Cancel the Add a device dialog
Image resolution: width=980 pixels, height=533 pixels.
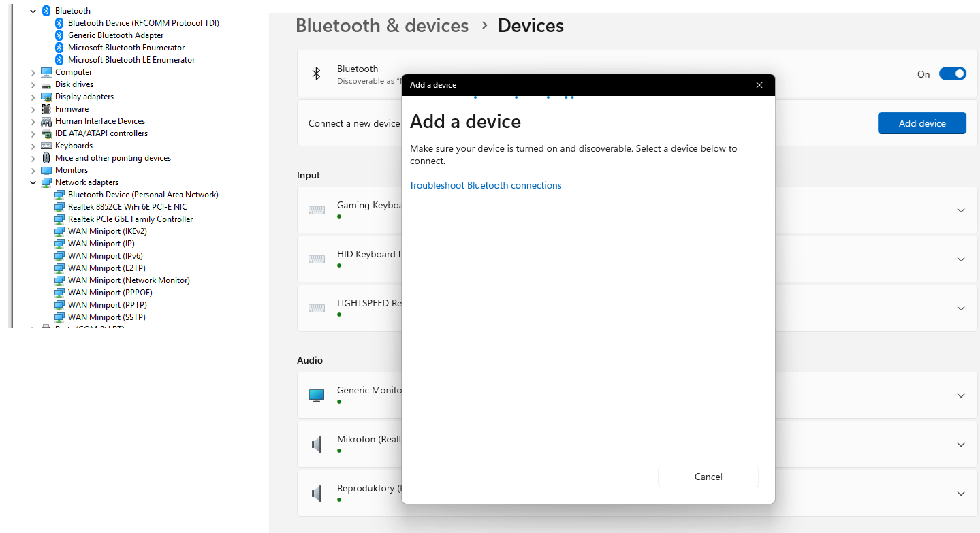(x=708, y=477)
